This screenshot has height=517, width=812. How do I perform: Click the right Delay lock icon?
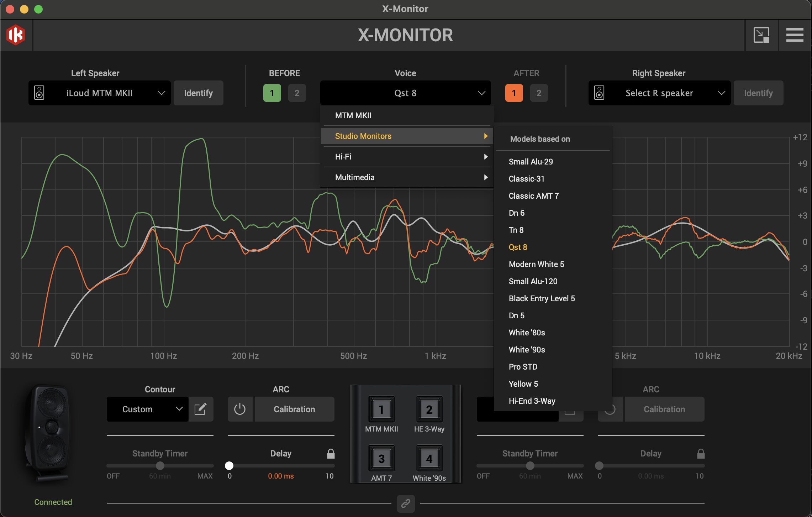tap(701, 453)
